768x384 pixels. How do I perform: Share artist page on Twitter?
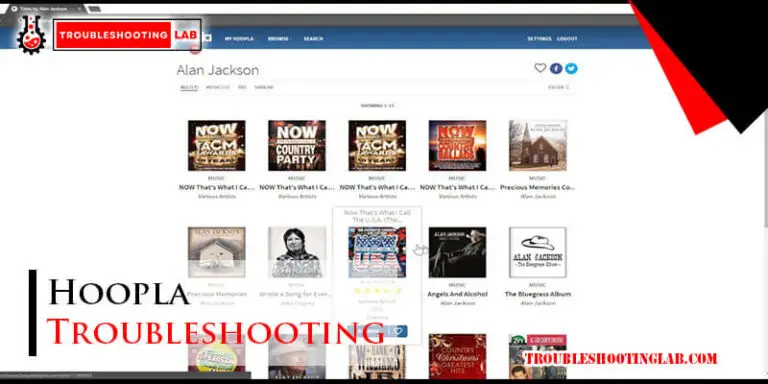[571, 69]
